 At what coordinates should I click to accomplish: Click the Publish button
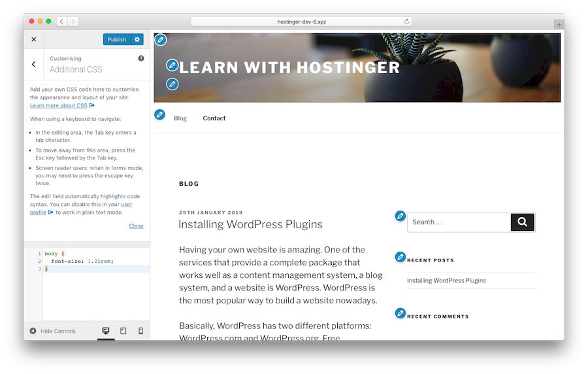(117, 39)
